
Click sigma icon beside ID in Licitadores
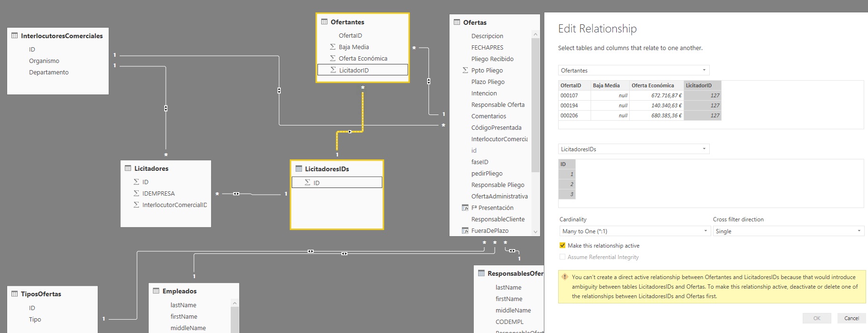[x=136, y=182]
